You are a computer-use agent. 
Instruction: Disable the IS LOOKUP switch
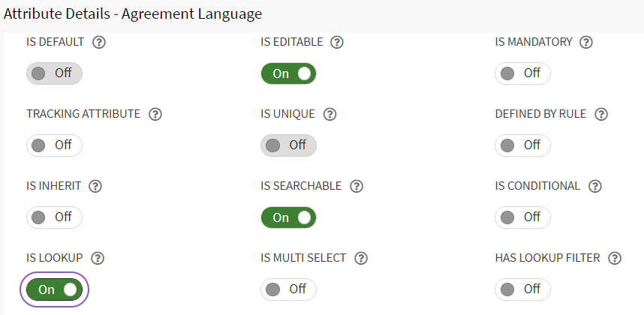click(54, 289)
